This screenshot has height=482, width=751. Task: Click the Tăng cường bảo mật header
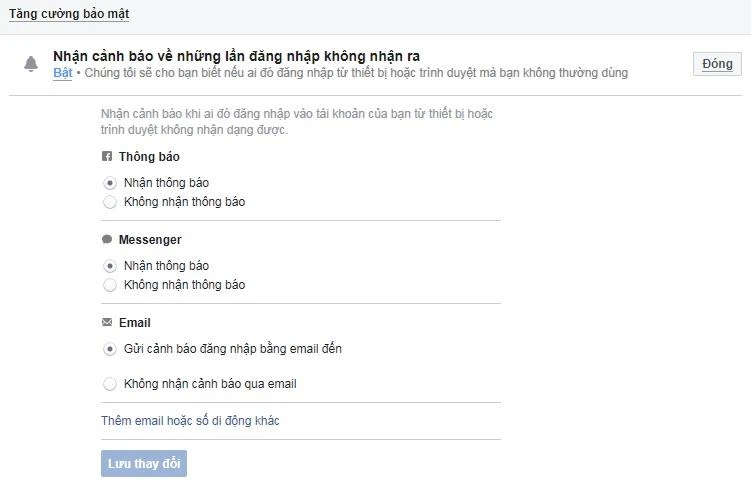click(69, 15)
